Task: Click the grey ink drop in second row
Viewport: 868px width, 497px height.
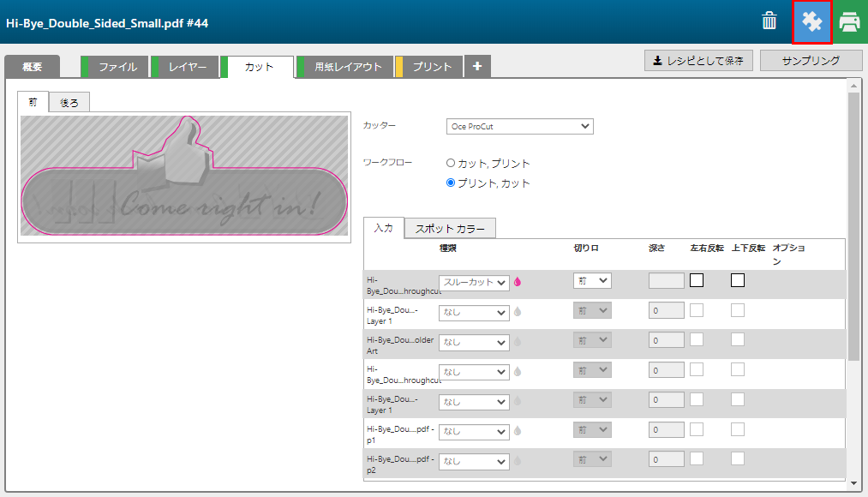Action: pos(518,312)
